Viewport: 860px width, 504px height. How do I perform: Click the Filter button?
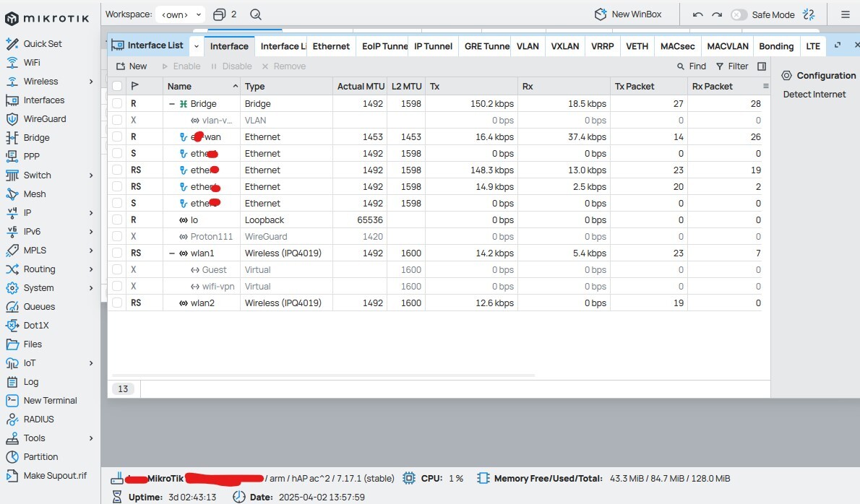[732, 66]
